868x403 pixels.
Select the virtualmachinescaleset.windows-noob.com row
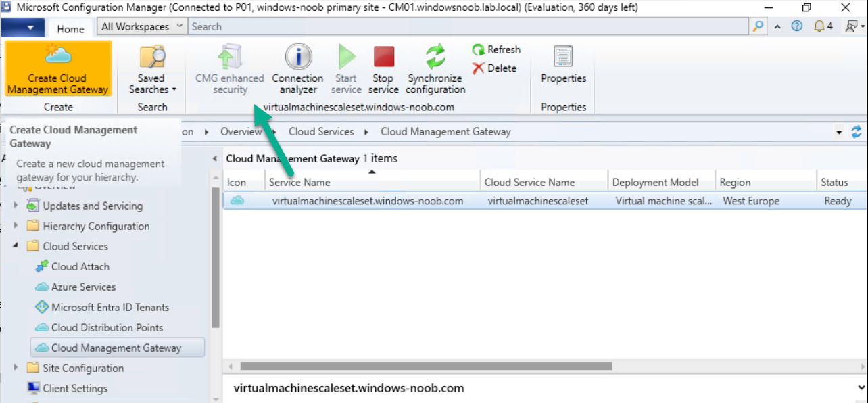[545, 201]
